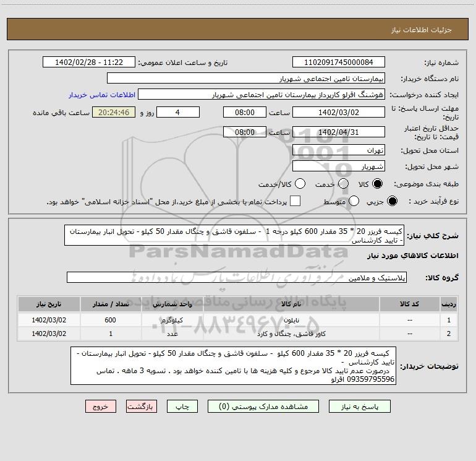Click the کیلوگرم unit cell
The image size is (476, 461).
[x=172, y=320]
